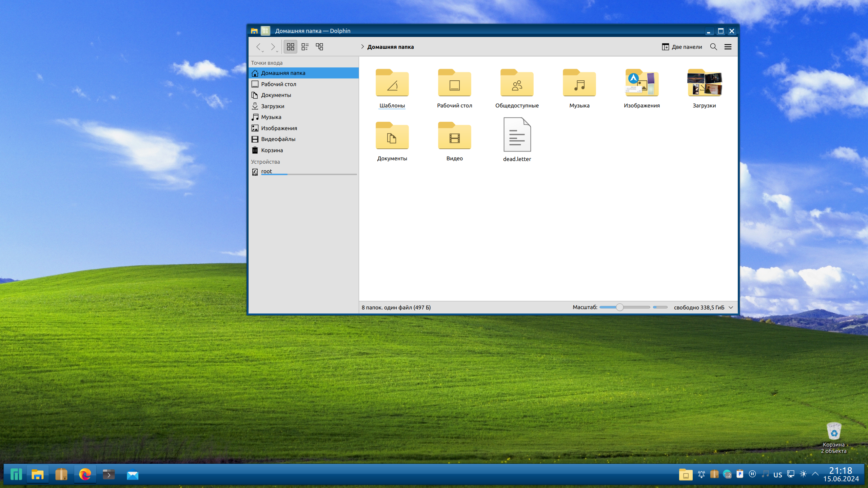The height and width of the screenshot is (488, 868).
Task: Open the search tool
Action: [x=713, y=47]
